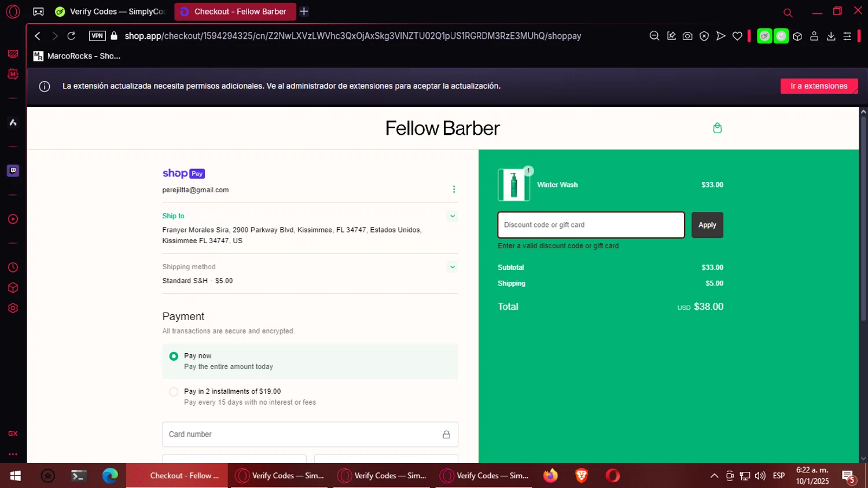This screenshot has height=488, width=868.
Task: Bookmark this page with the heart icon
Action: pos(737,36)
